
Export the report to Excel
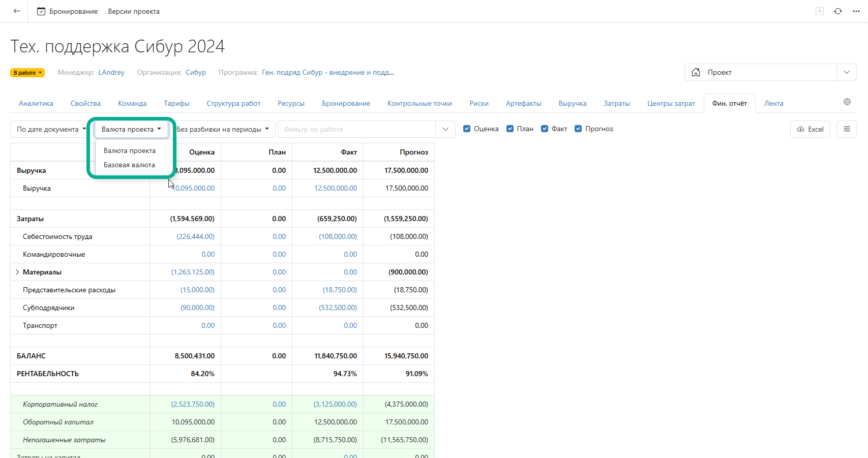[x=810, y=129]
